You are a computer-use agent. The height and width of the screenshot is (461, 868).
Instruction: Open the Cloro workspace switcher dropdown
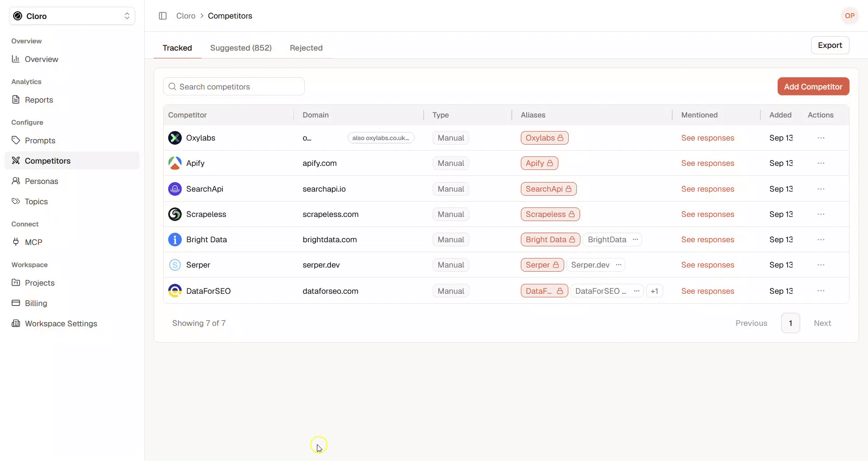[72, 16]
